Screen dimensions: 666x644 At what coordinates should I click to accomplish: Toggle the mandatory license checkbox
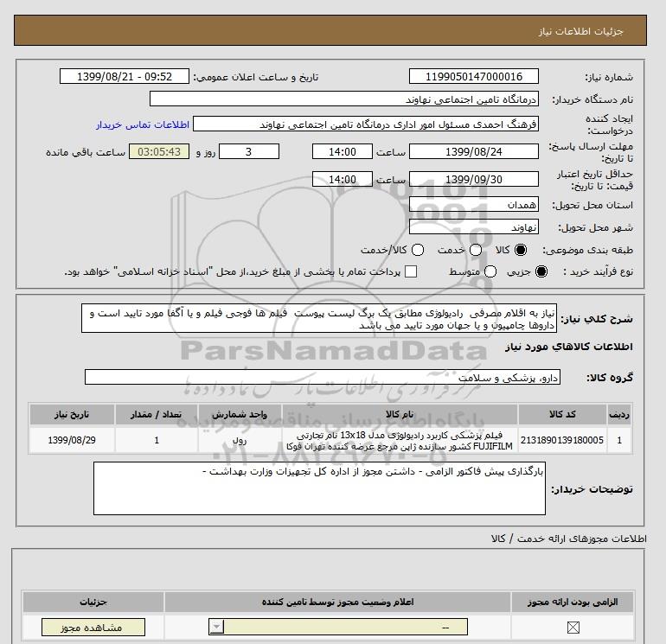click(x=573, y=628)
